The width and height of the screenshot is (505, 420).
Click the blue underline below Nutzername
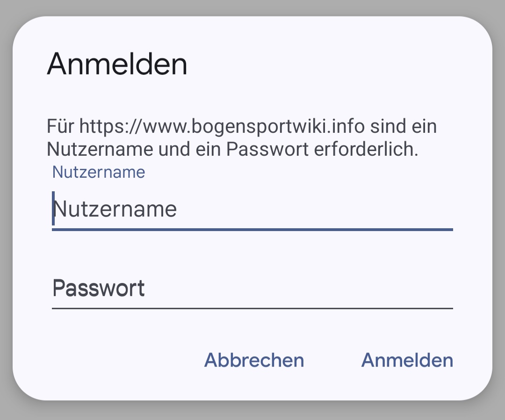pos(252,229)
